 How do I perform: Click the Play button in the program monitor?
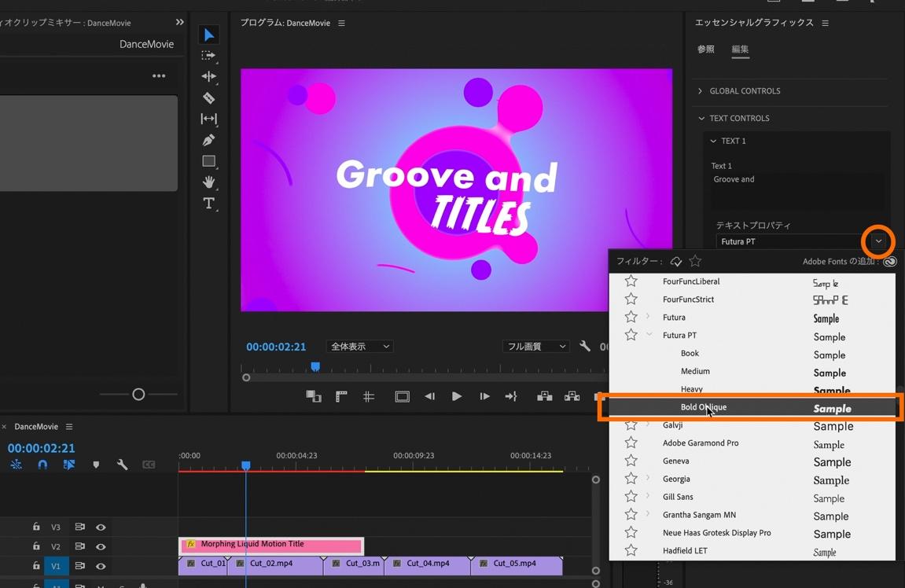456,396
